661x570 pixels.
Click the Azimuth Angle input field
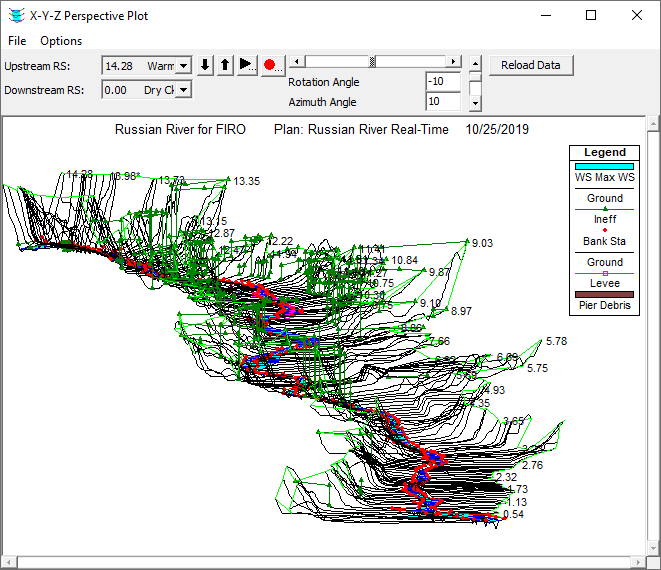[442, 102]
